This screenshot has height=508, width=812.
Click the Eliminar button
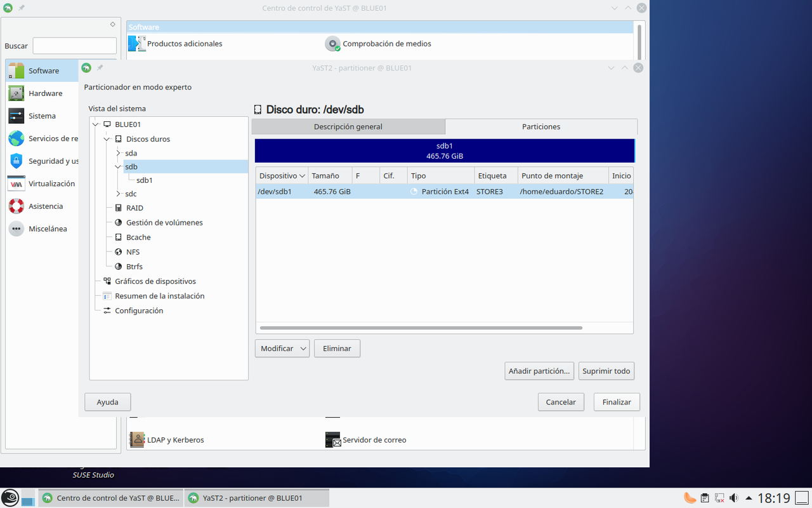337,348
